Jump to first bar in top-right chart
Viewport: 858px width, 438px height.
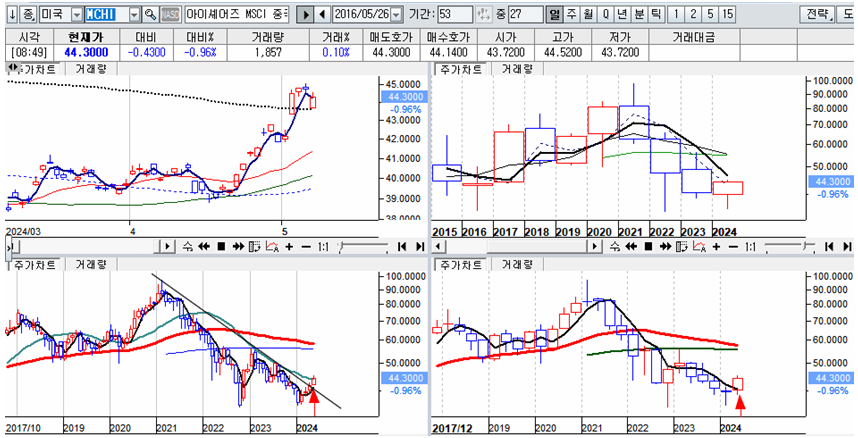click(x=829, y=246)
